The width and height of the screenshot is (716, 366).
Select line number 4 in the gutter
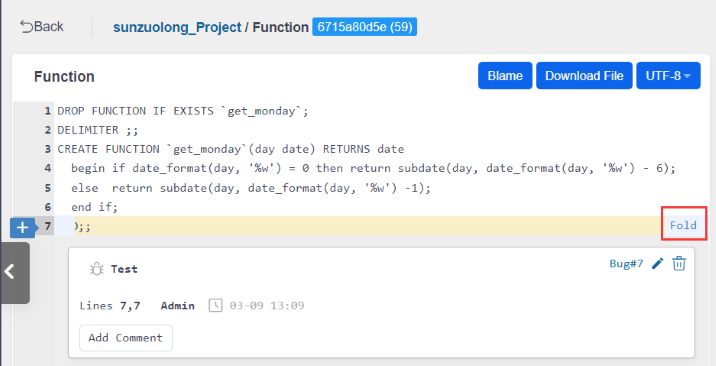(x=47, y=168)
